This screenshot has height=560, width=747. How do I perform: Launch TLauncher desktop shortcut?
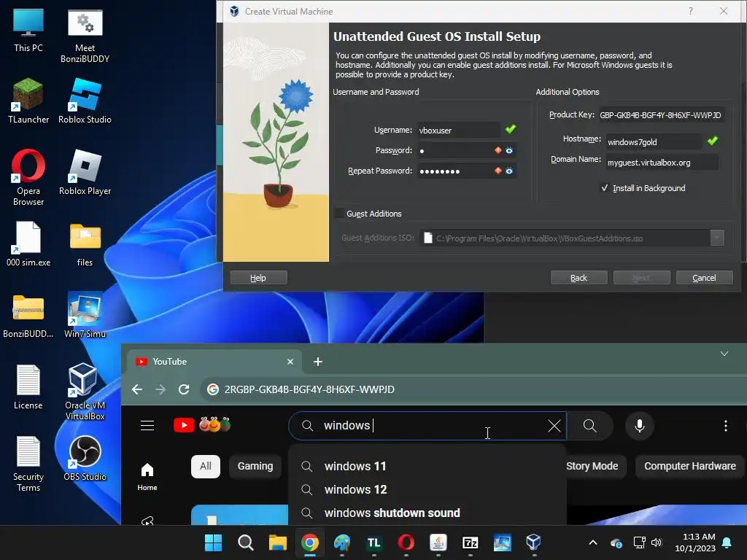(x=28, y=101)
